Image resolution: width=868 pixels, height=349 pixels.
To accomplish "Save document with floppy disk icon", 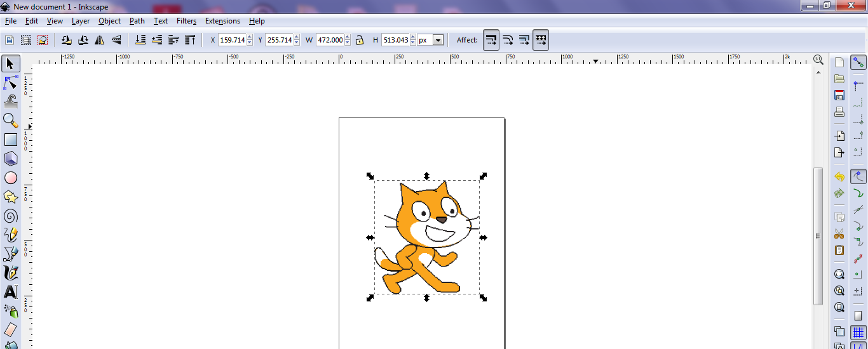I will (x=839, y=95).
